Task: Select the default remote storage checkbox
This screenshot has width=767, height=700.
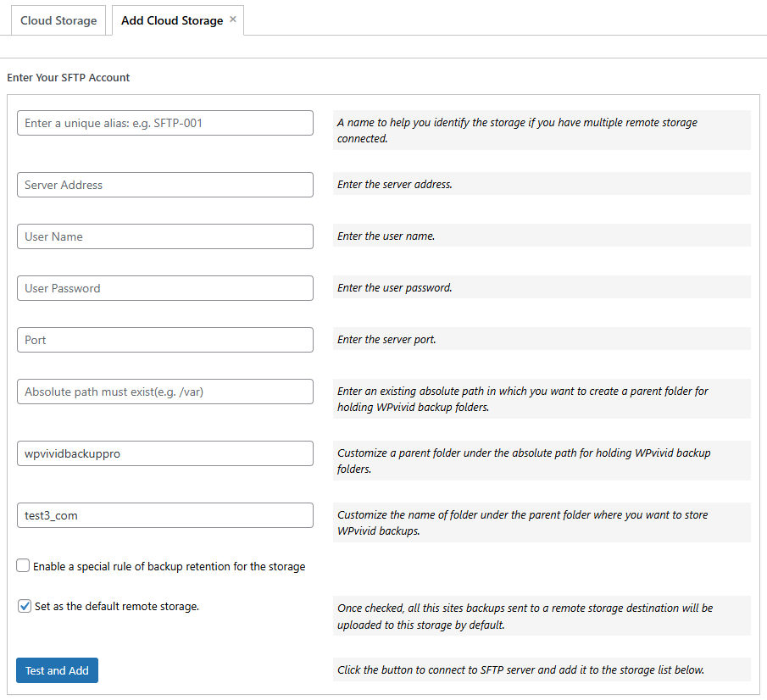Action: tap(23, 607)
